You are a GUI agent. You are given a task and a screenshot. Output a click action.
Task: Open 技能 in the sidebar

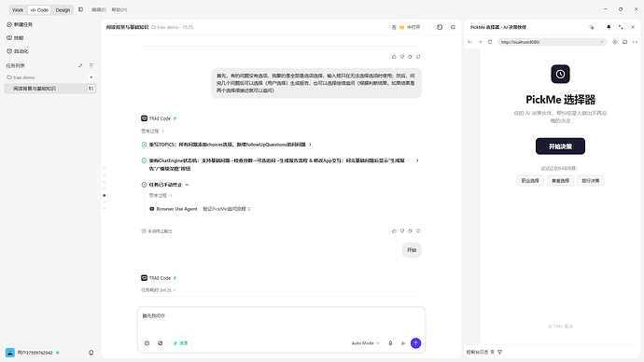(15, 37)
